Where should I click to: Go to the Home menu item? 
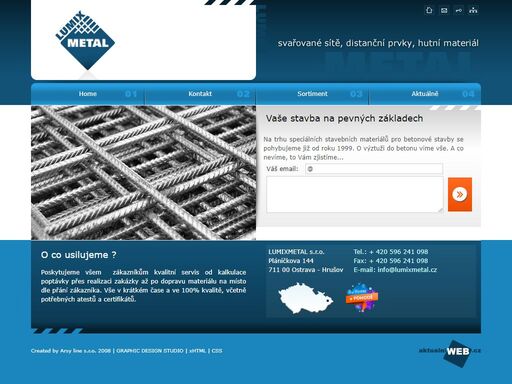click(x=88, y=94)
